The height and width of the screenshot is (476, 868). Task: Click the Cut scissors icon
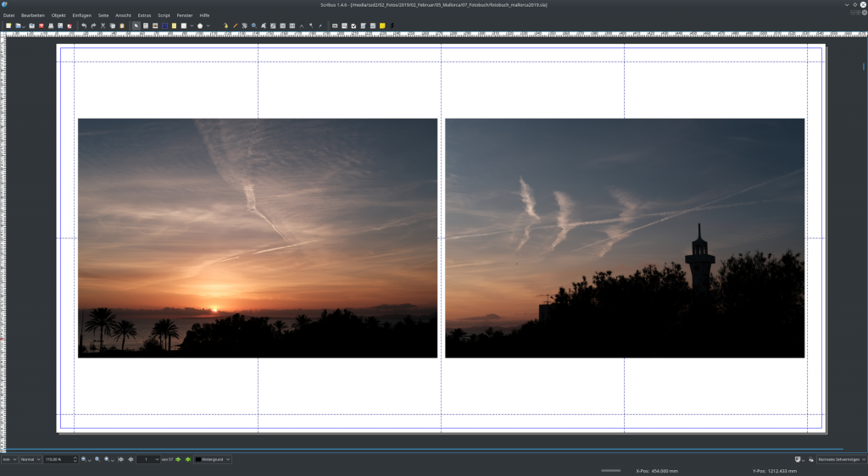tap(103, 25)
